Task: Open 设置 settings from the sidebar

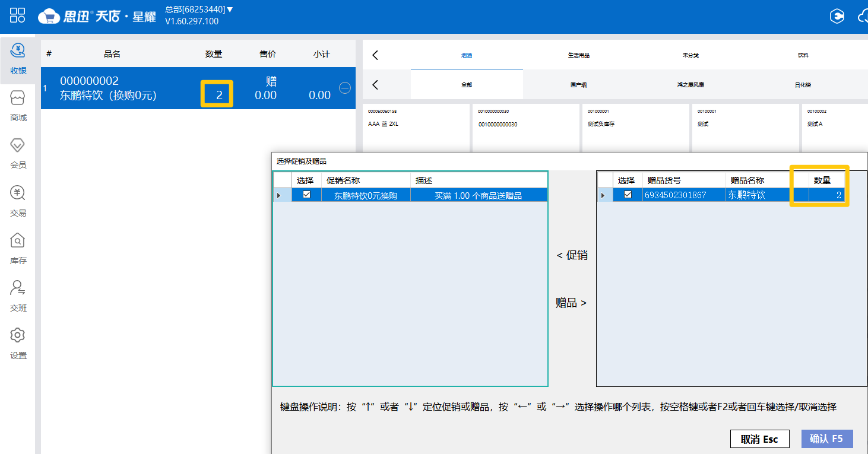Action: pos(18,344)
